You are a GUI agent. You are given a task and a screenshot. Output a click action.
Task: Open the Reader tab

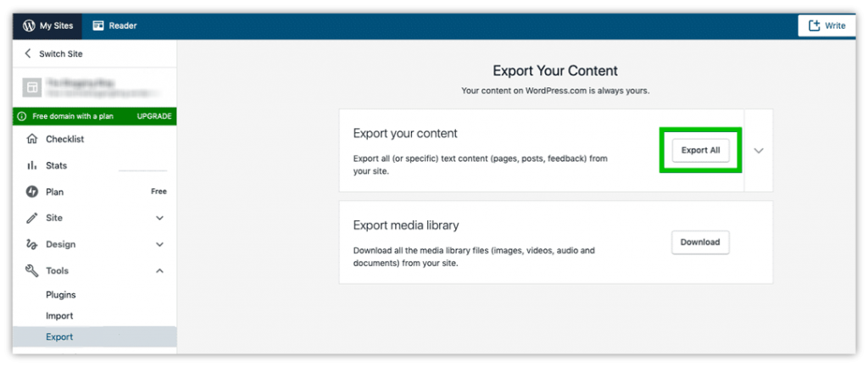pos(114,26)
